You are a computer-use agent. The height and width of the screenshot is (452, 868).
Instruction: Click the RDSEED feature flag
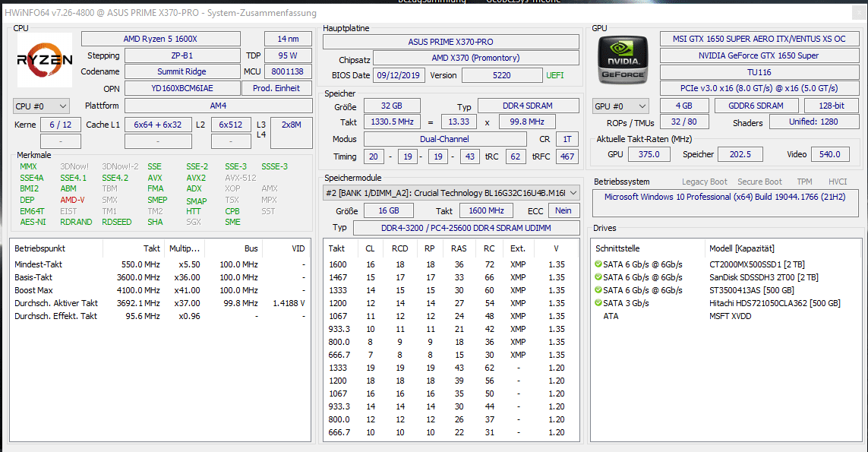[117, 222]
